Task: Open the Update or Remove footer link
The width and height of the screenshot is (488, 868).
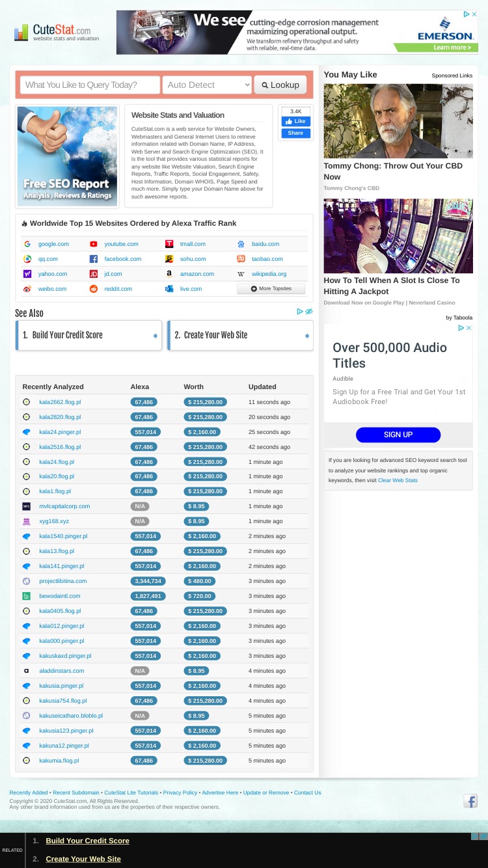Action: pos(266,793)
